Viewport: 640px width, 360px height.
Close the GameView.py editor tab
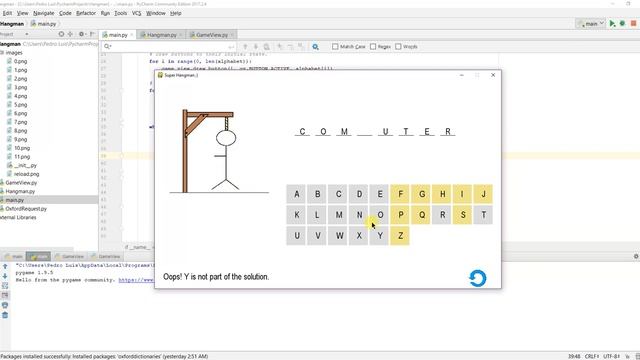pos(232,35)
